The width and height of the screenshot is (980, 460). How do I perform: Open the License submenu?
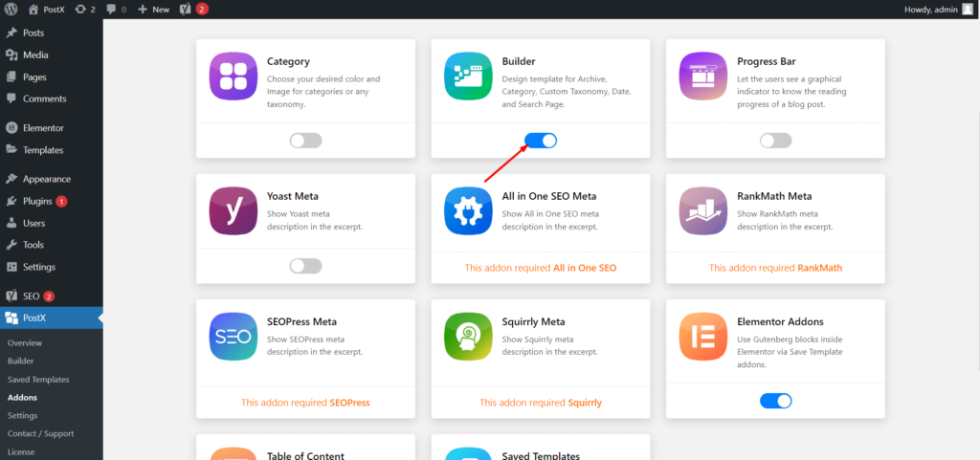click(21, 452)
